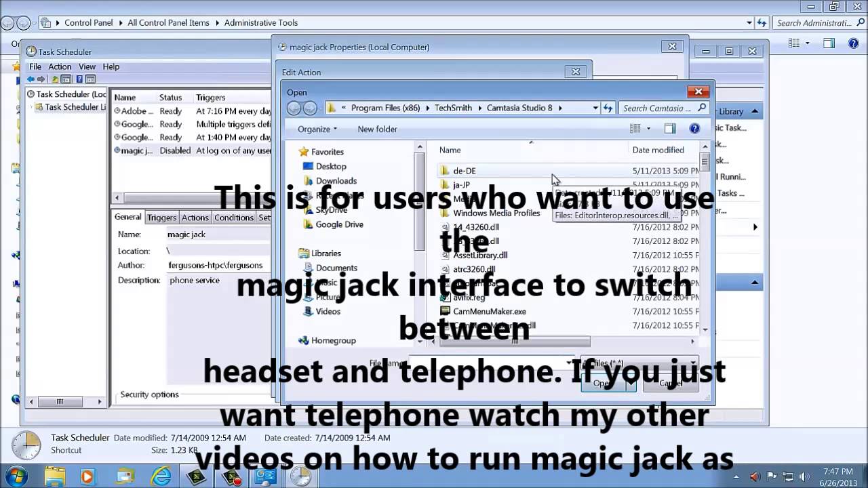Select the Adobe task row
The image size is (868, 488).
coord(193,111)
